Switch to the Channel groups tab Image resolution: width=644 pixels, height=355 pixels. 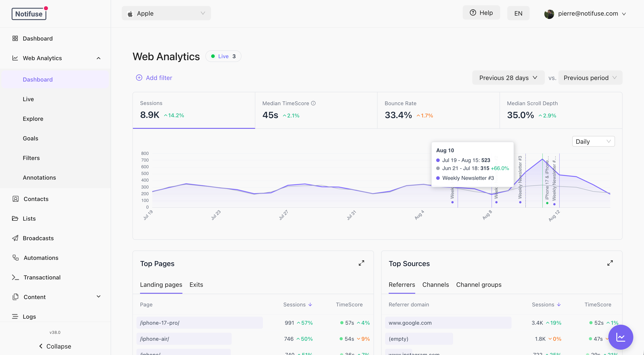pos(479,285)
